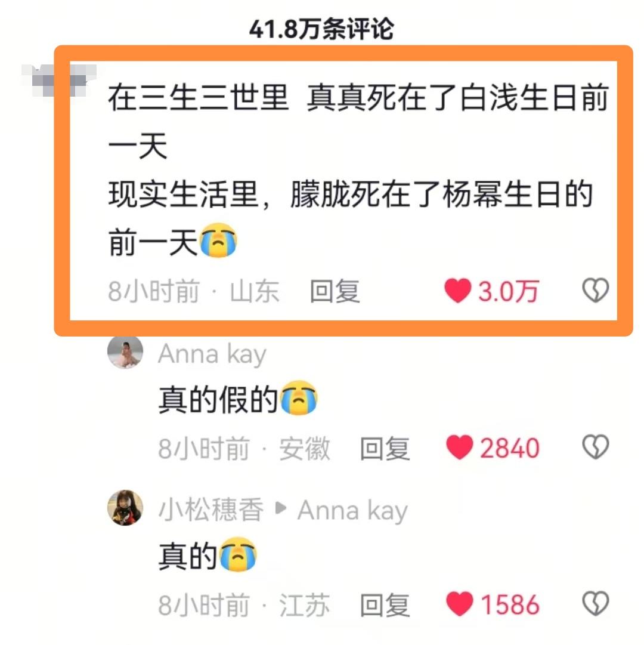Open Anna kay's username link
Image resolution: width=644 pixels, height=645 pixels.
click(x=212, y=354)
